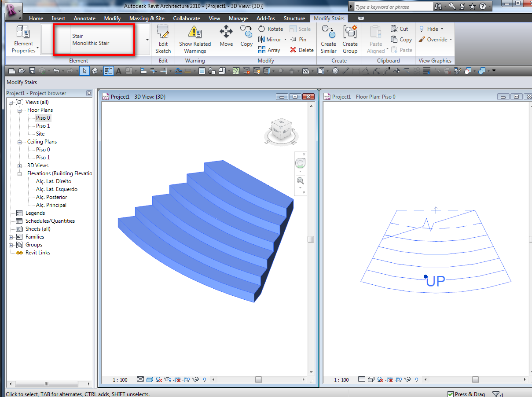
Task: Click the Open folder icon in quick access toolbar
Action: click(22, 70)
